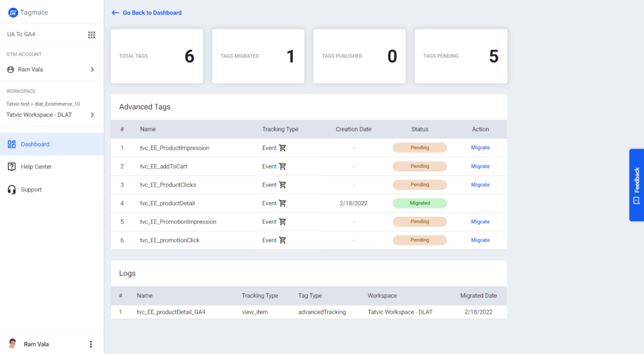Open the apps grid icon beside UA To GA4

[x=92, y=35]
